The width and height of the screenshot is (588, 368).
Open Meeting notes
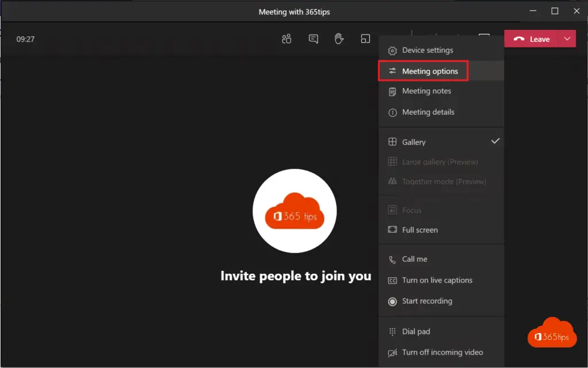coord(442,91)
